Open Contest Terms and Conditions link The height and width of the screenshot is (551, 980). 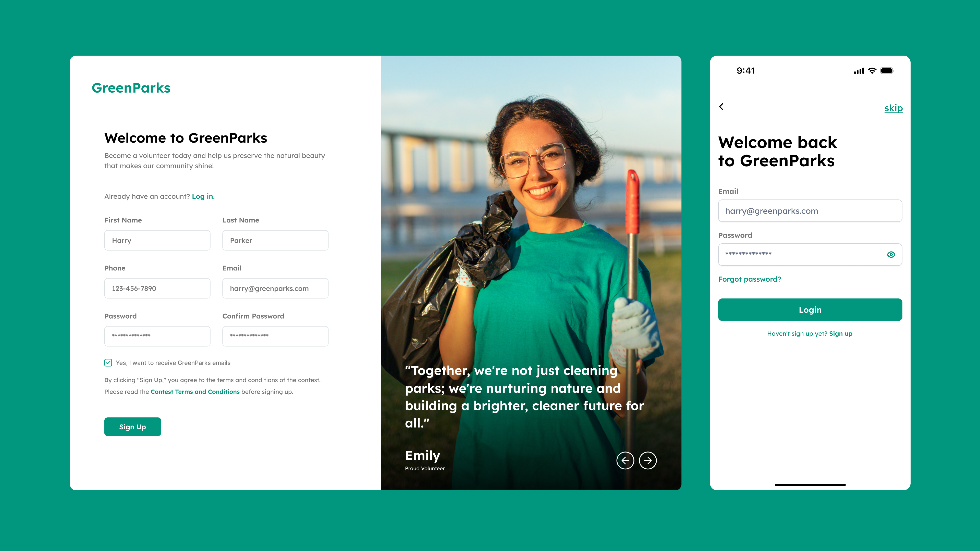click(x=195, y=392)
